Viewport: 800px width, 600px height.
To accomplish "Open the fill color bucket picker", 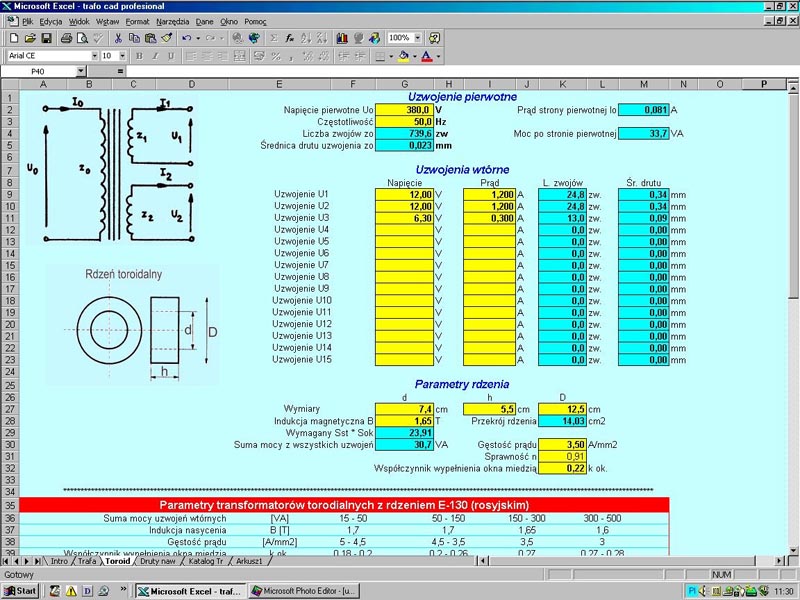I will [x=403, y=56].
